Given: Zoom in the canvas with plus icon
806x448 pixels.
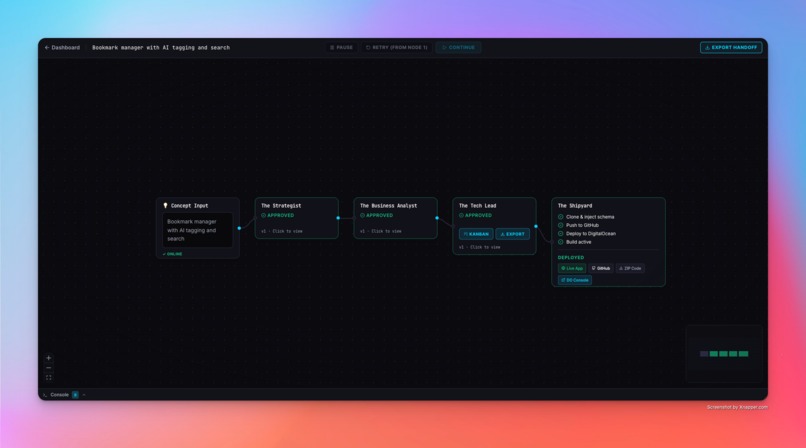Looking at the screenshot, I should point(48,358).
